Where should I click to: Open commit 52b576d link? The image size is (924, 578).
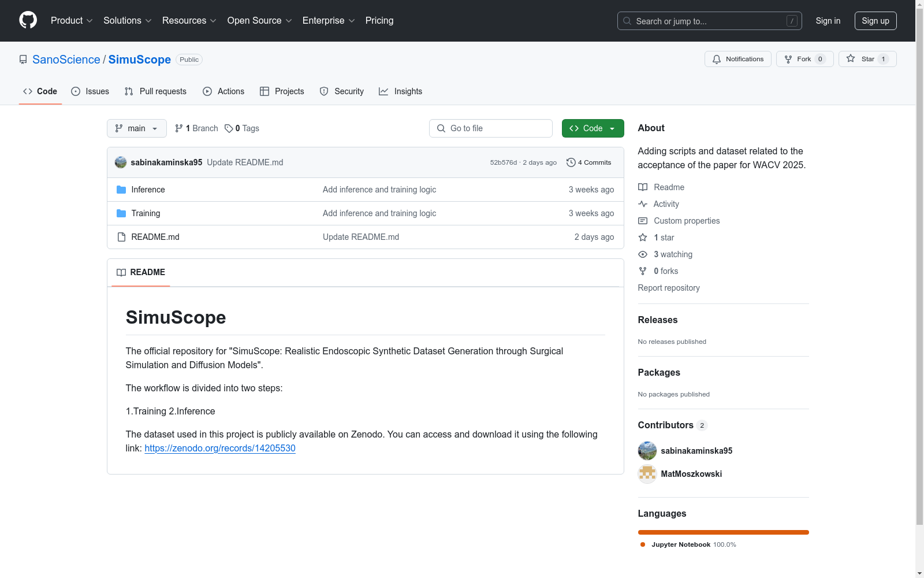(504, 162)
